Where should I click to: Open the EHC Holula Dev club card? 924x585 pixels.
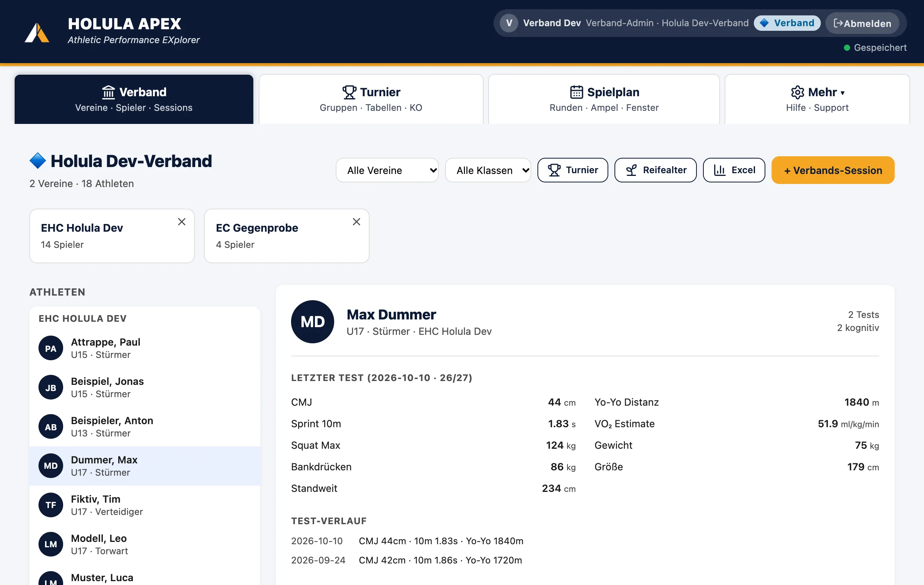click(112, 236)
